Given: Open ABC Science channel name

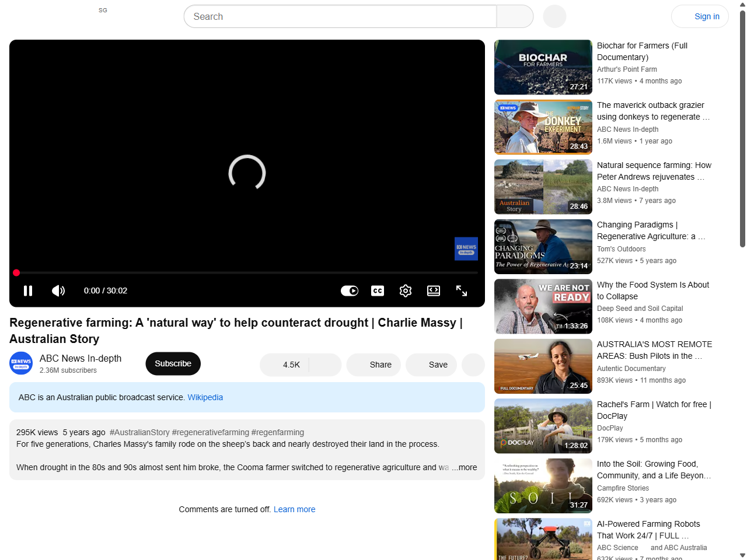Looking at the screenshot, I should 617,548.
